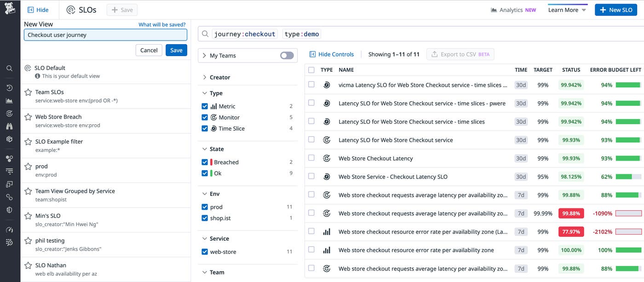Click the Datadog dog logo top-left
This screenshot has width=644, height=282.
click(10, 8)
